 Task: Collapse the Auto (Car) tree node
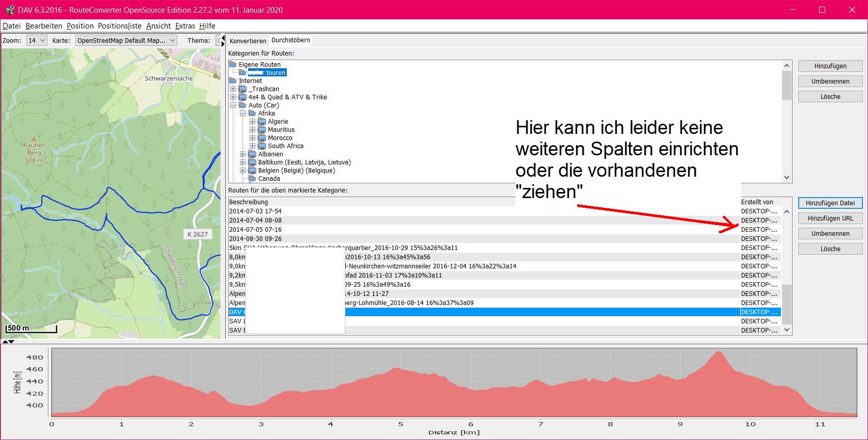pos(233,105)
